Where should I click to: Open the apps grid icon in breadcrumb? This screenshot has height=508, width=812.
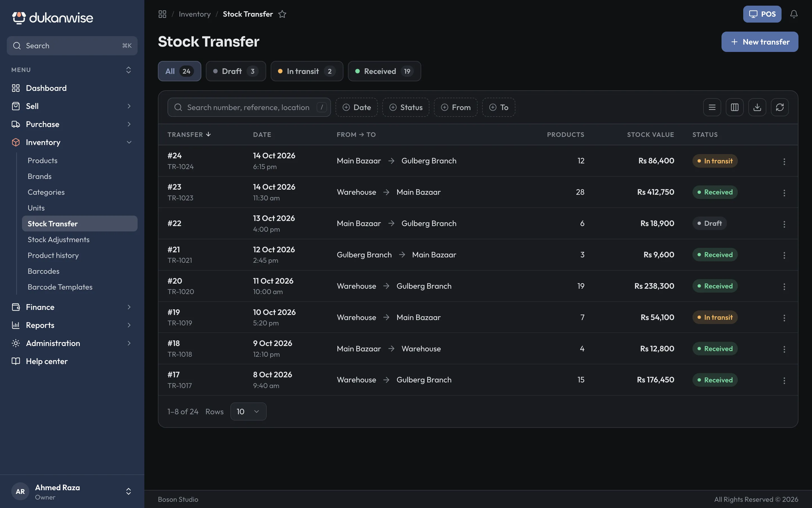pos(162,14)
